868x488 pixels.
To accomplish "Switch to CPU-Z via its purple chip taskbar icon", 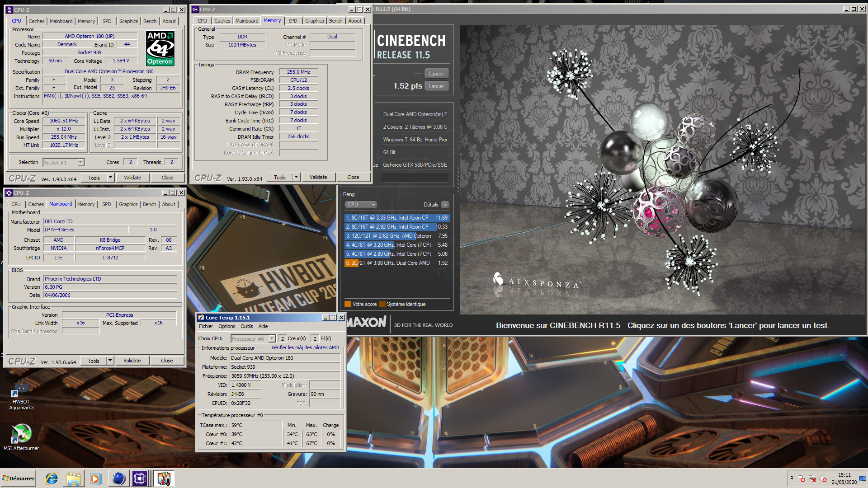I will click(140, 479).
